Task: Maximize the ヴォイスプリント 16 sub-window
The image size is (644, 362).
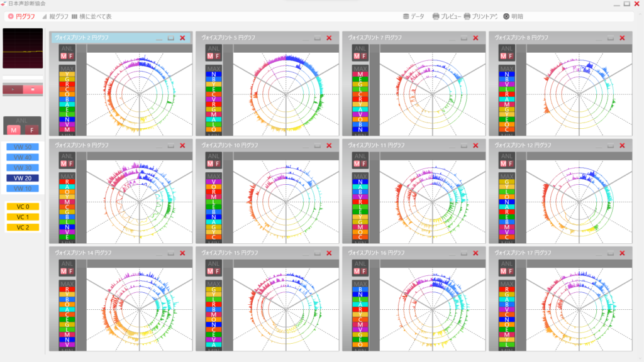Action: point(464,253)
